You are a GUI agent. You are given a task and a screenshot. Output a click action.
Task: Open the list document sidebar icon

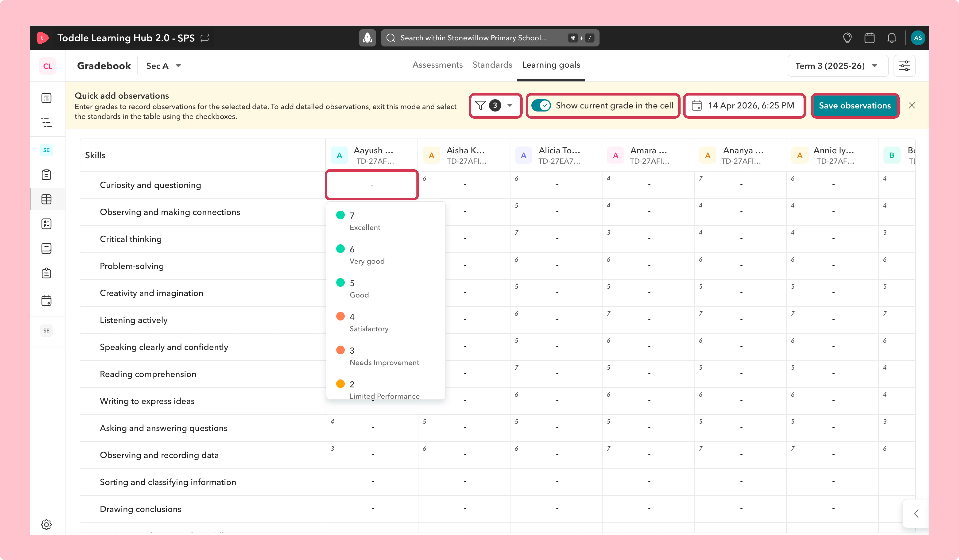[x=46, y=98]
